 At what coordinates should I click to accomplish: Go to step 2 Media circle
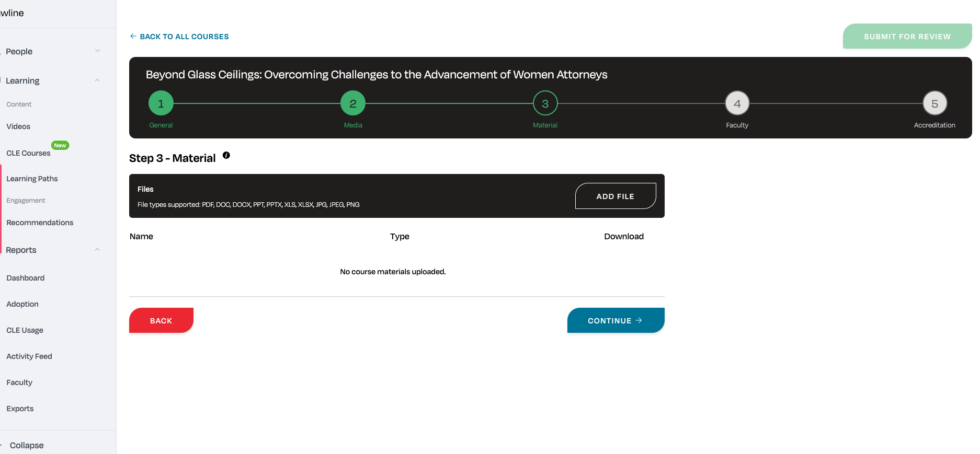point(353,103)
